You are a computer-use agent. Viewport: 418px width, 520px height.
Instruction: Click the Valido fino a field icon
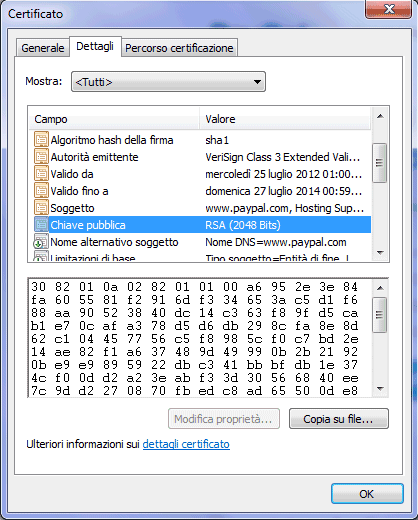coord(41,191)
